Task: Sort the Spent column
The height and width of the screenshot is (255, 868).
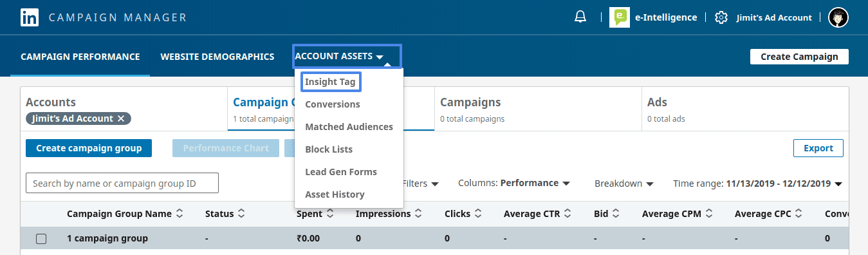Action: (330, 214)
